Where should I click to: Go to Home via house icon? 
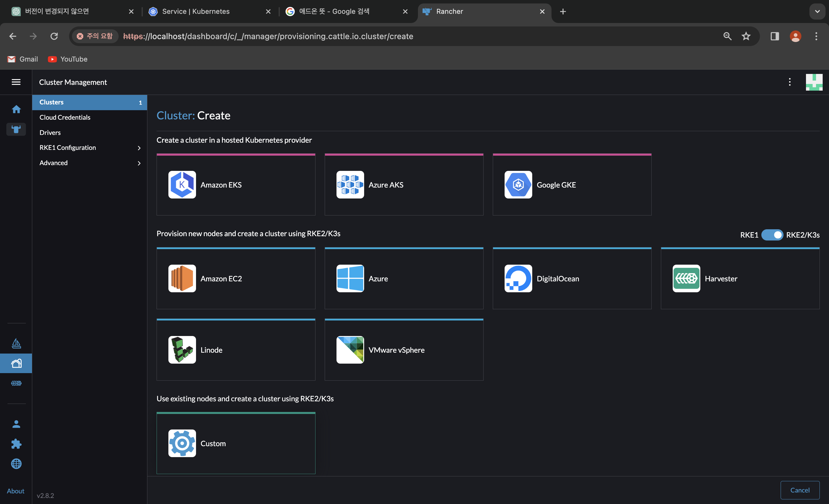coord(16,109)
